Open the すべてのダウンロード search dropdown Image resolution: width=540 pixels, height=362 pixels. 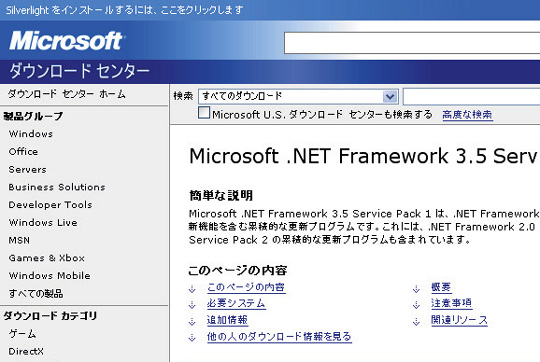coord(298,96)
